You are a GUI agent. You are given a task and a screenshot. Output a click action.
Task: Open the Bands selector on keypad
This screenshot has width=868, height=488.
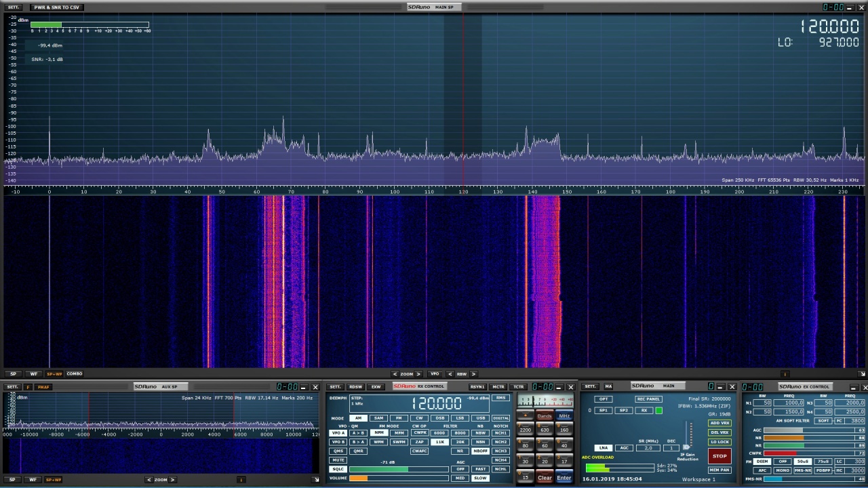click(545, 416)
